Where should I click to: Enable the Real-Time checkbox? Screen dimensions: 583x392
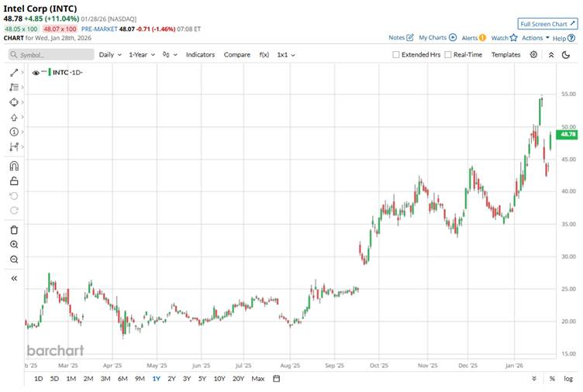(x=448, y=55)
